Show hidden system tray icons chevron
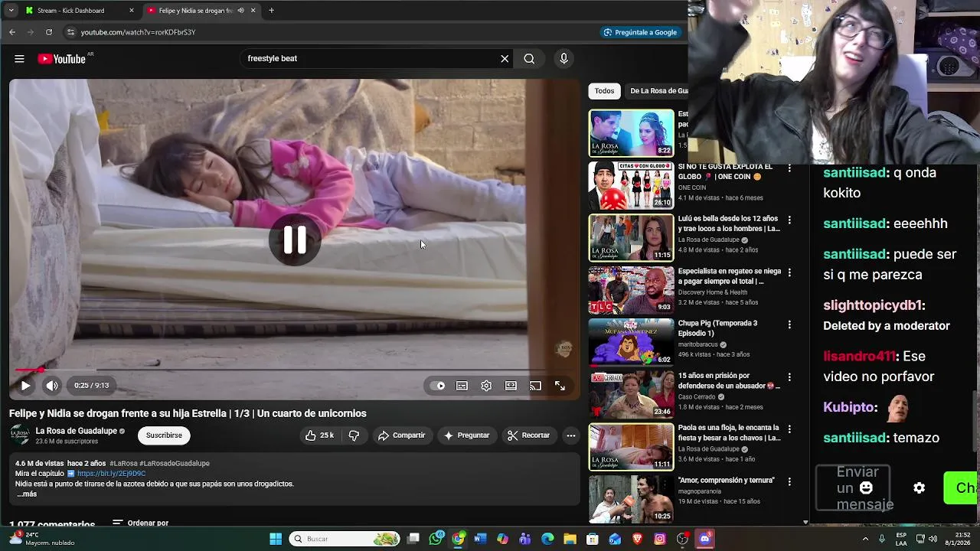Screen dimensions: 980x551 tap(865, 539)
